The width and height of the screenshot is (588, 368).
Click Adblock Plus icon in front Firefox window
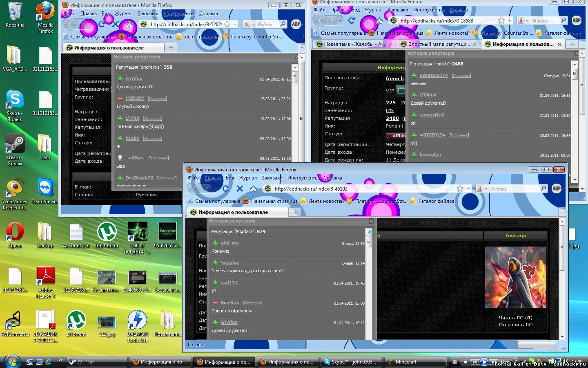pyautogui.click(x=556, y=188)
